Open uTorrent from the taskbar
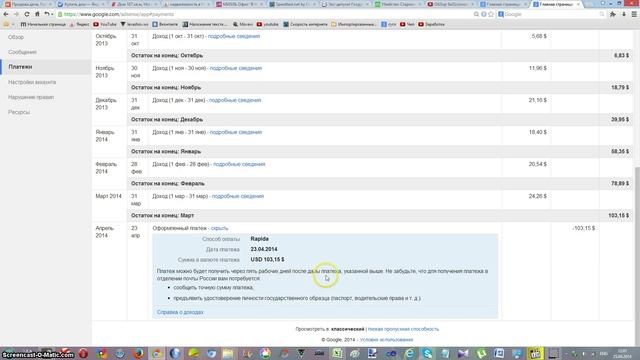 (x=481, y=353)
